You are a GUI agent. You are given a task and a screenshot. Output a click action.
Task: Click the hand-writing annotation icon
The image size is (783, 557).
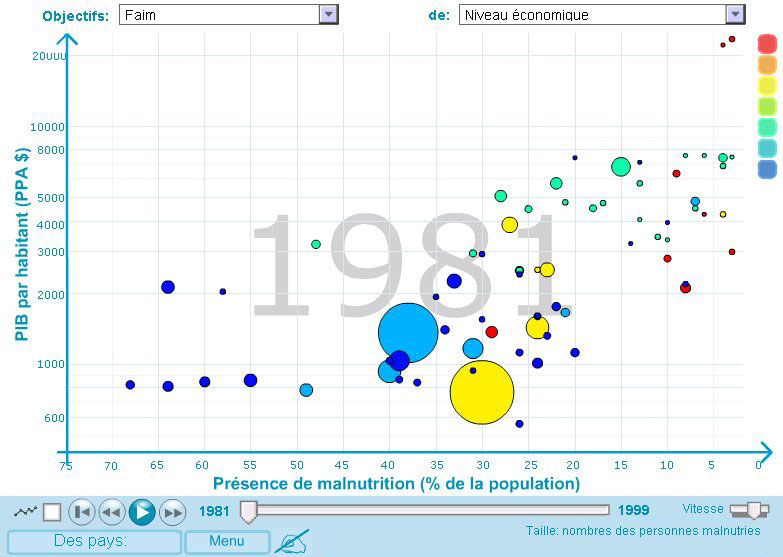click(292, 542)
